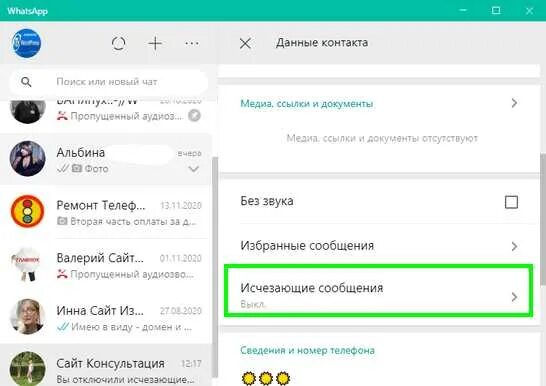This screenshot has width=546, height=386.
Task: Click the contact panel scrollbar
Action: click(543, 219)
